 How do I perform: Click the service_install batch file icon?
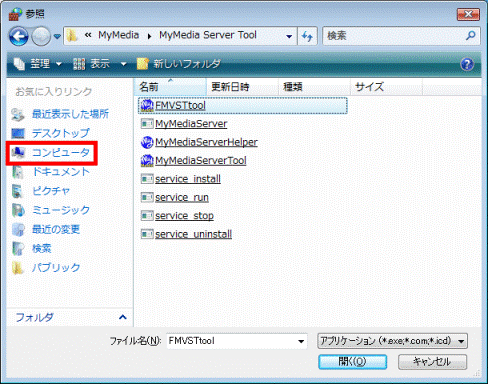(147, 179)
